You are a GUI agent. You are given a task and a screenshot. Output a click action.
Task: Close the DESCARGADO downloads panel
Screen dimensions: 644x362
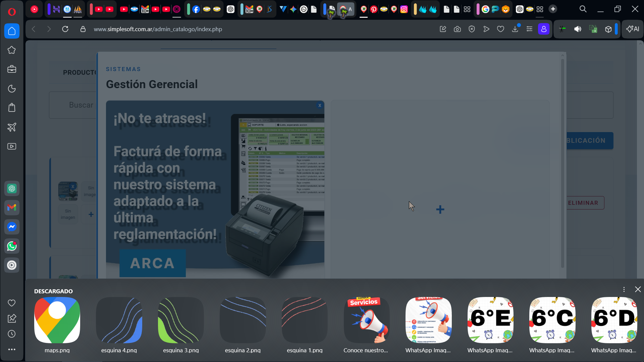click(638, 289)
